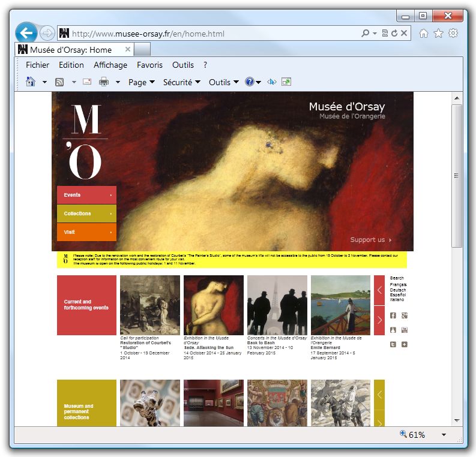Expand the Page toolbar dropdown
476x457 pixels.
pos(142,82)
